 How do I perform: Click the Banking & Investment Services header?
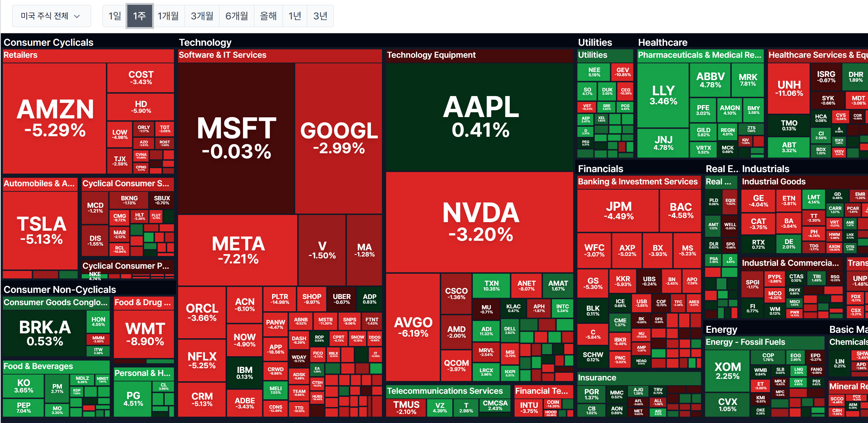tap(637, 182)
